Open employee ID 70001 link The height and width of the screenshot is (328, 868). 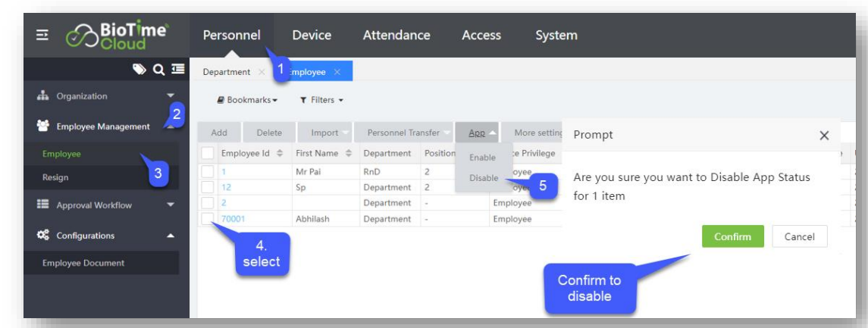click(x=233, y=219)
